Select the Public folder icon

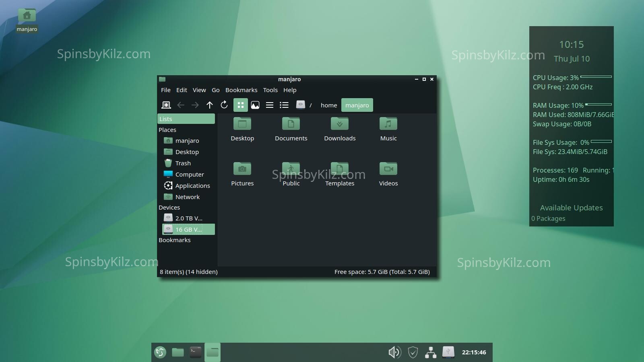click(x=291, y=169)
